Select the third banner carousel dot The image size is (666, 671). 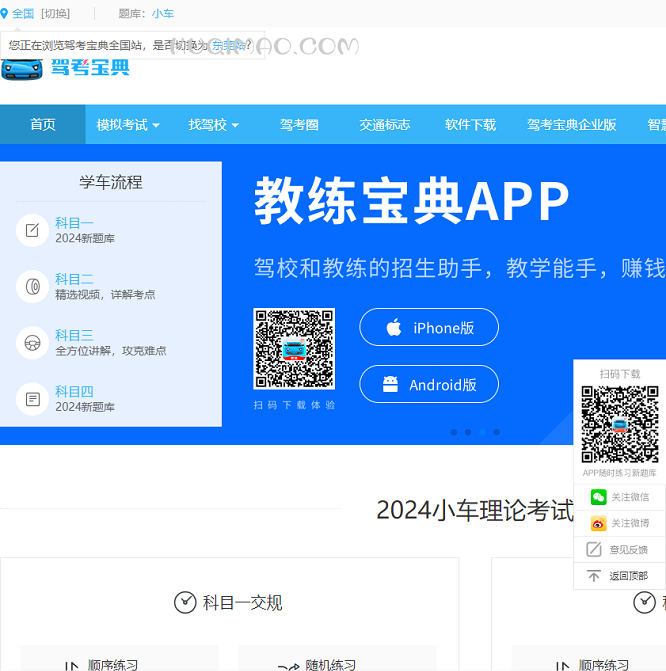coord(482,432)
